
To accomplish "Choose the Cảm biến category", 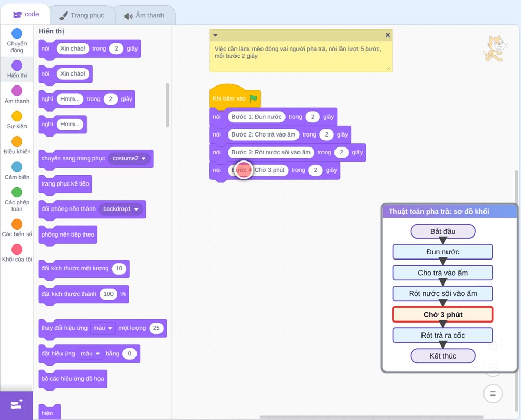I will tap(17, 171).
